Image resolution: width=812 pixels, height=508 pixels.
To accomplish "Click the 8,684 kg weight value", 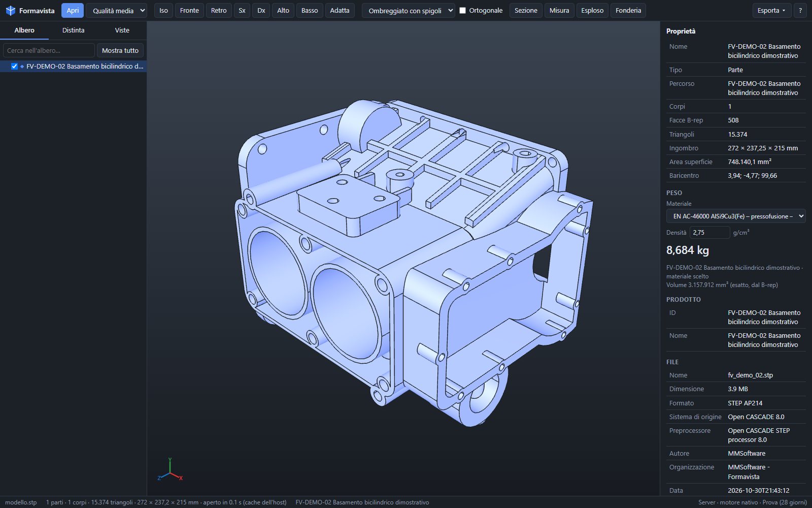I will tap(688, 250).
